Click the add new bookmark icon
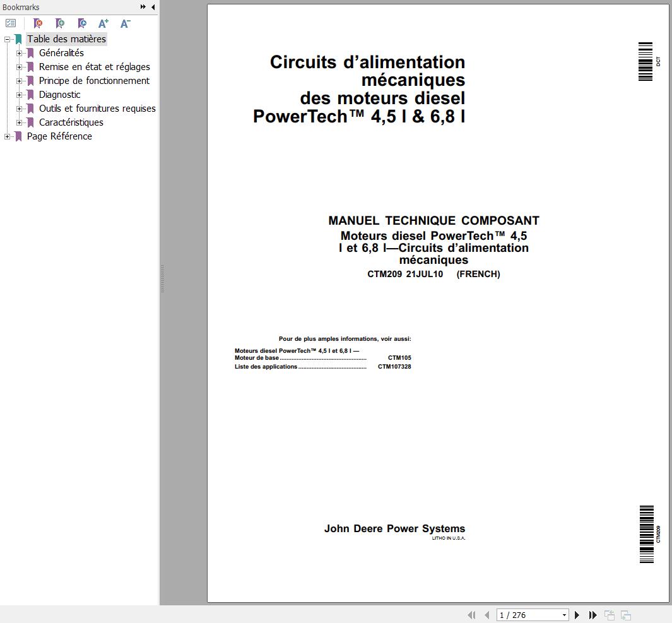The width and height of the screenshot is (672, 623). pyautogui.click(x=59, y=23)
